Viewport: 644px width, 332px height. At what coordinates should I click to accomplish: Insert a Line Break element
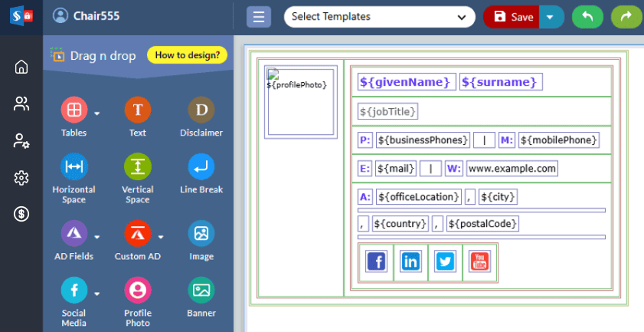(x=201, y=166)
